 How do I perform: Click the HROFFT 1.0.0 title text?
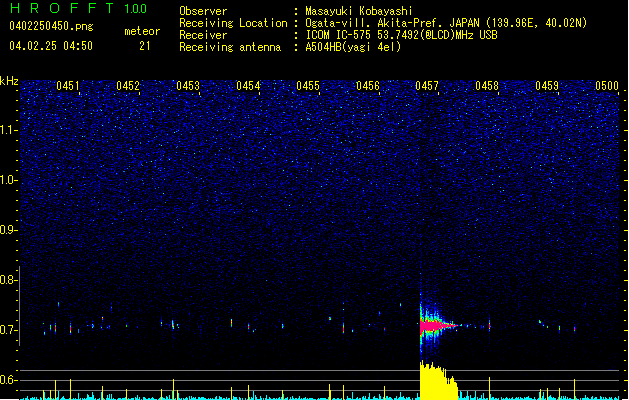[78, 8]
